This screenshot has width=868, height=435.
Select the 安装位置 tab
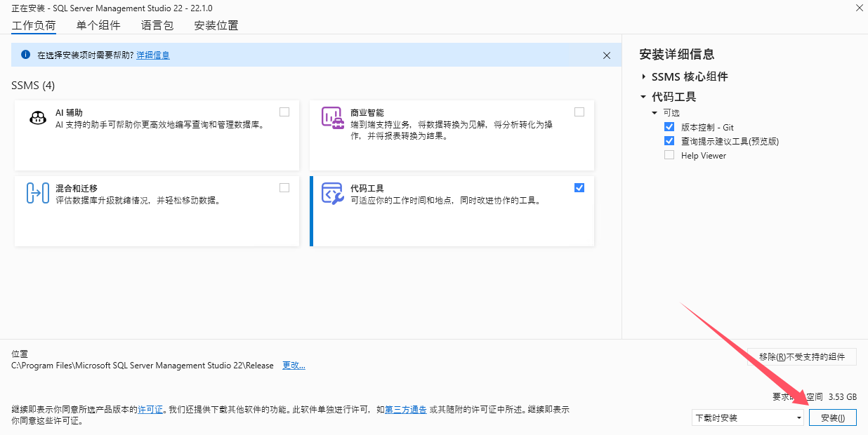point(218,25)
